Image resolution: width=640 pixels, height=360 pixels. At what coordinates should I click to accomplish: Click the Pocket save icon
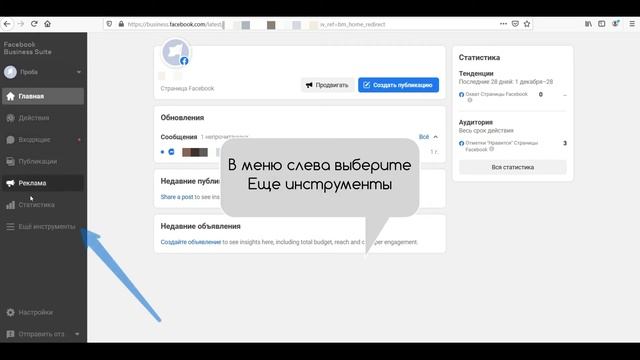click(x=515, y=24)
